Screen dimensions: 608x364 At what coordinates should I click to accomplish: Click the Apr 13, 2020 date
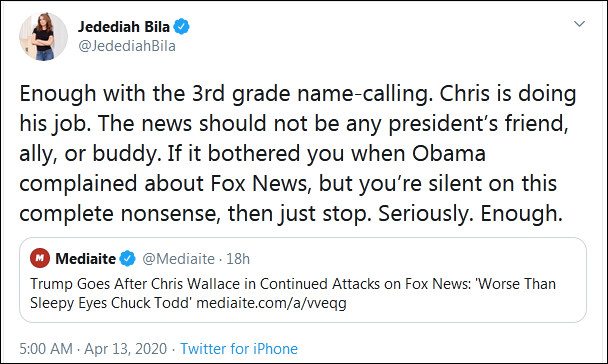click(x=125, y=348)
